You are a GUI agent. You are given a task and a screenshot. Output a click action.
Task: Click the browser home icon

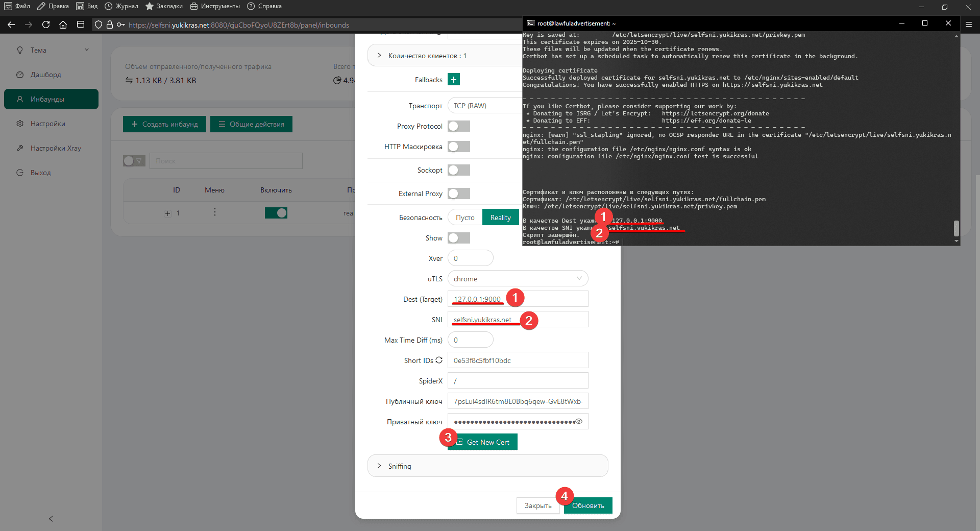tap(63, 25)
